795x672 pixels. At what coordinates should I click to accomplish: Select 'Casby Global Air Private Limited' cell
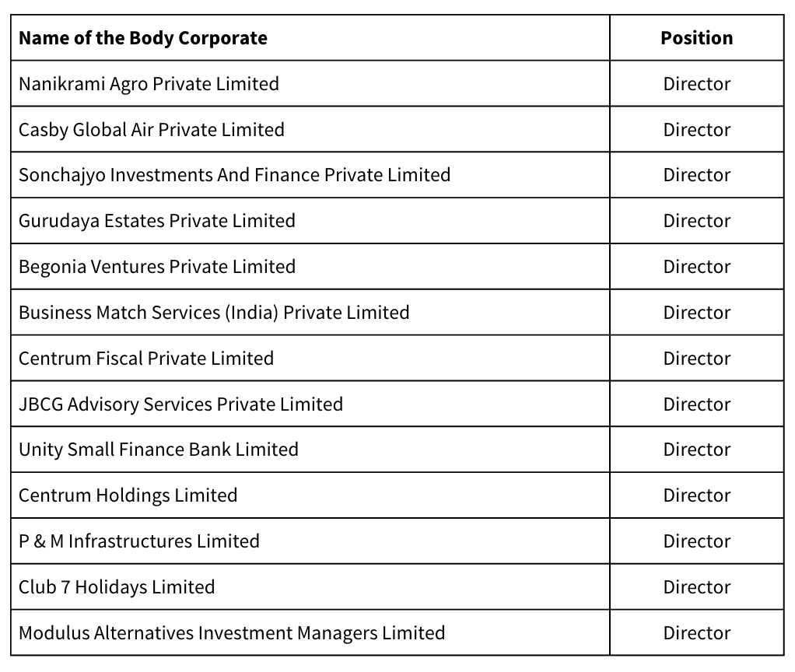tap(152, 130)
